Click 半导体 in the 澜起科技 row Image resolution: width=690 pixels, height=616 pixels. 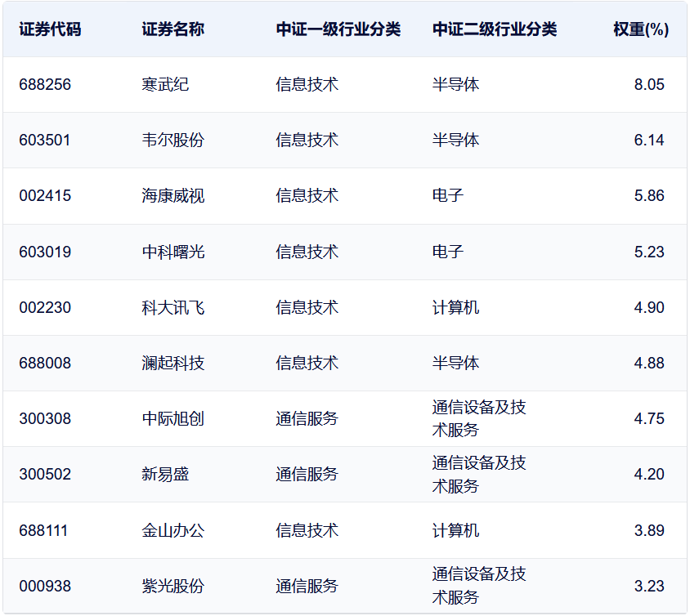[455, 364]
